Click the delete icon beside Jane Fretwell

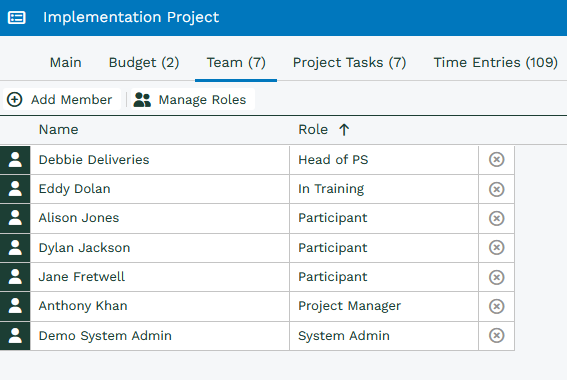click(x=496, y=277)
